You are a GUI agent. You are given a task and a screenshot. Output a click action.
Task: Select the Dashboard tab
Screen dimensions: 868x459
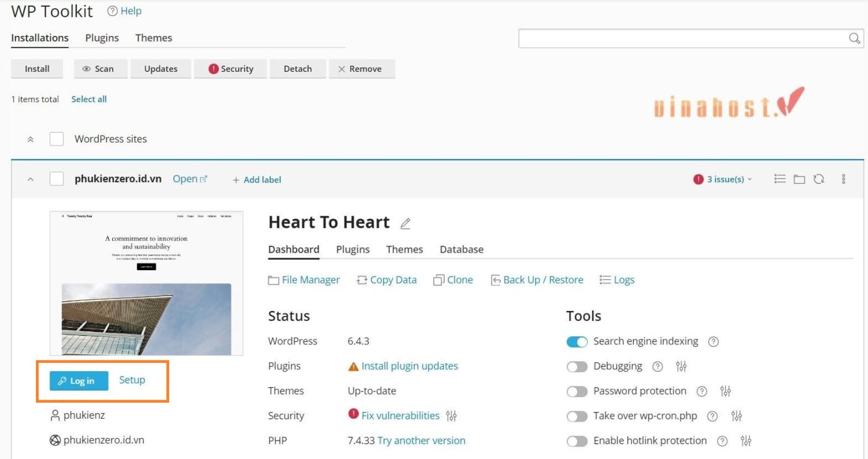[294, 249]
